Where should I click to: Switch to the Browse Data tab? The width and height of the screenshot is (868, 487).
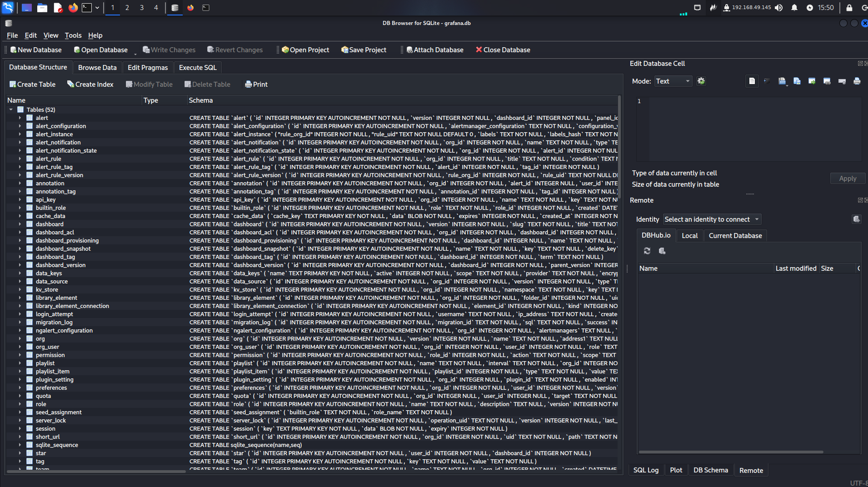tap(97, 68)
